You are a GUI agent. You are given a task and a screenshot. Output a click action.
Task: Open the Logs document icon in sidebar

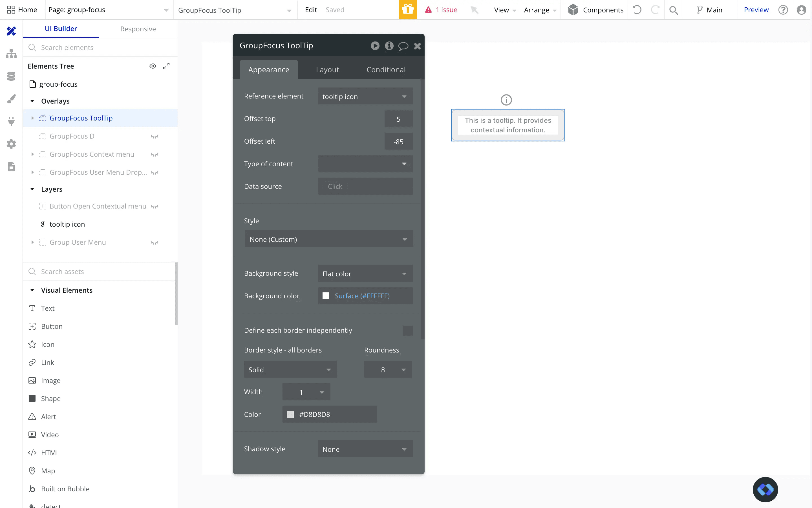[x=11, y=166]
